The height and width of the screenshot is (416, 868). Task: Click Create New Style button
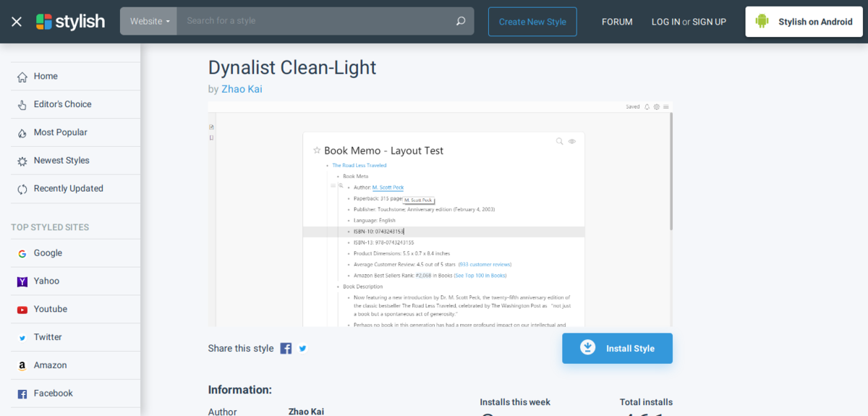[532, 22]
